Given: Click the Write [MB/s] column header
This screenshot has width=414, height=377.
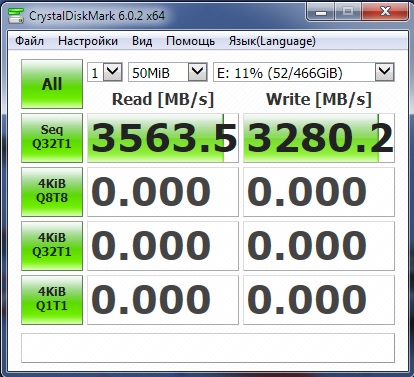Looking at the screenshot, I should click(319, 99).
